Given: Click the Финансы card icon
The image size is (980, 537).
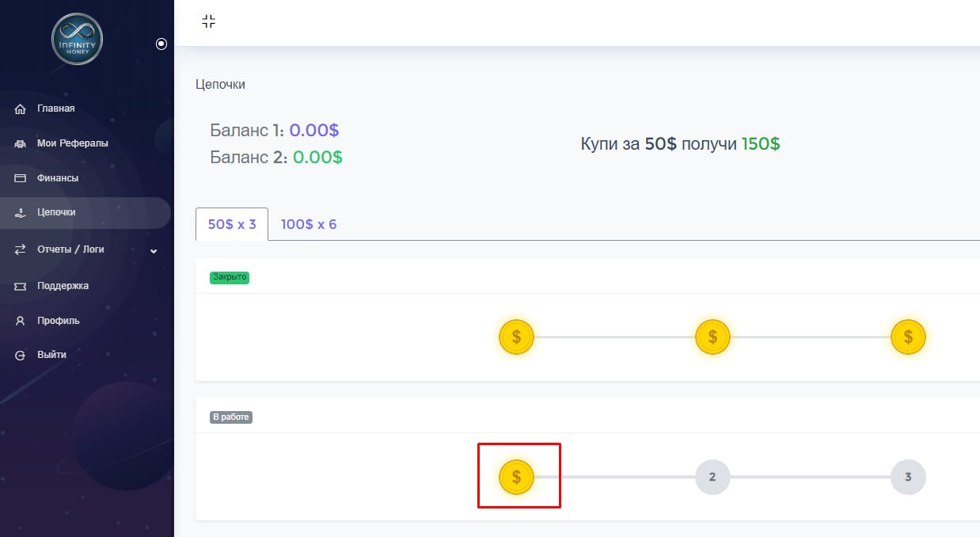Looking at the screenshot, I should [21, 178].
